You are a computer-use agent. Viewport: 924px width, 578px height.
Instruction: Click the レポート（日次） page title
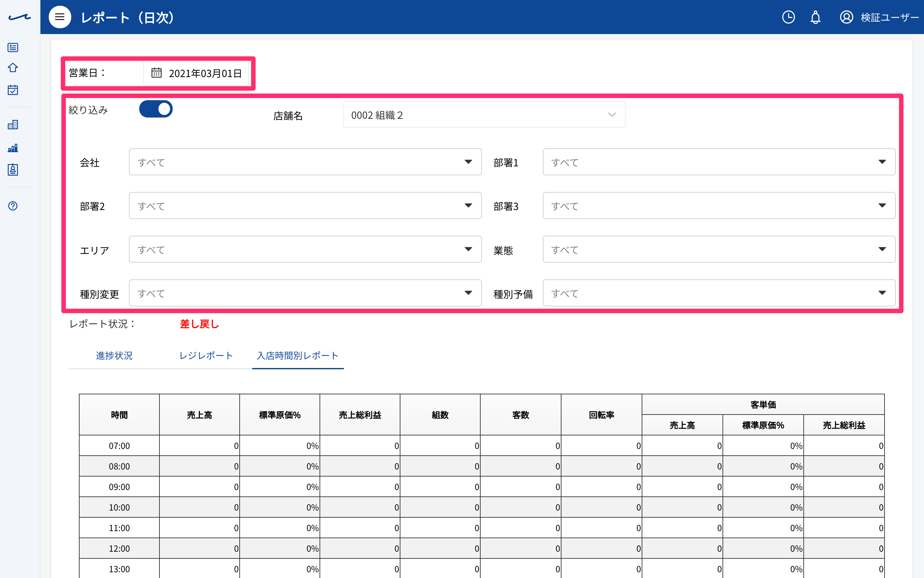[127, 18]
